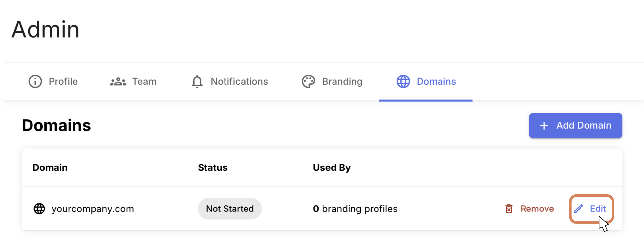
Task: Click the Edit link for yourcompany.com
Action: point(597,208)
